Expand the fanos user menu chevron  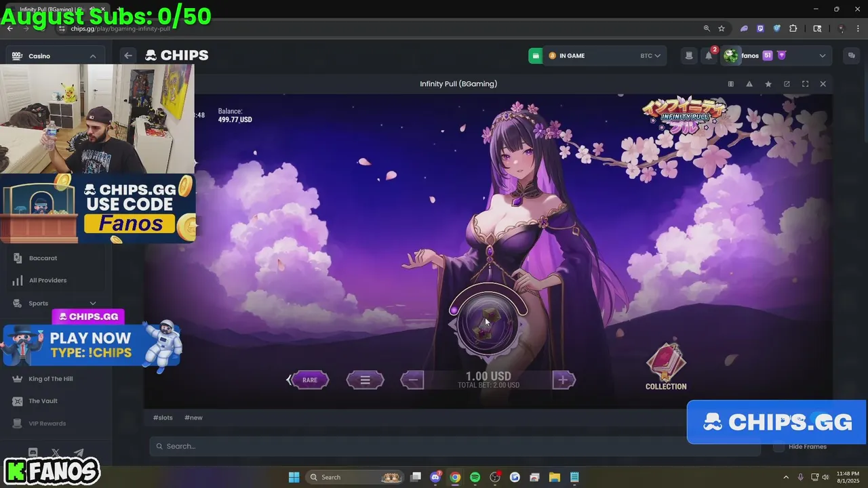823,56
